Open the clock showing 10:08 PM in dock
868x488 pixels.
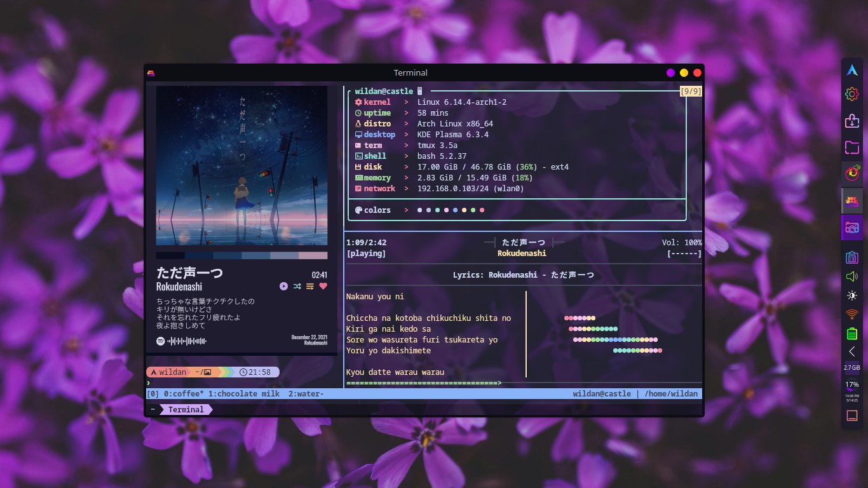click(x=851, y=398)
